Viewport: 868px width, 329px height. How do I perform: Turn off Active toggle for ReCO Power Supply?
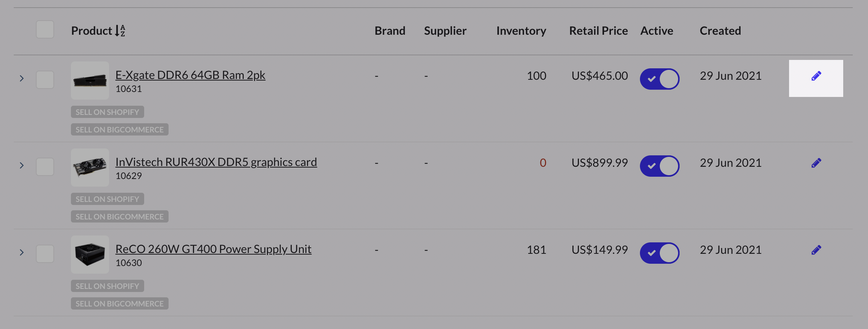pyautogui.click(x=659, y=253)
